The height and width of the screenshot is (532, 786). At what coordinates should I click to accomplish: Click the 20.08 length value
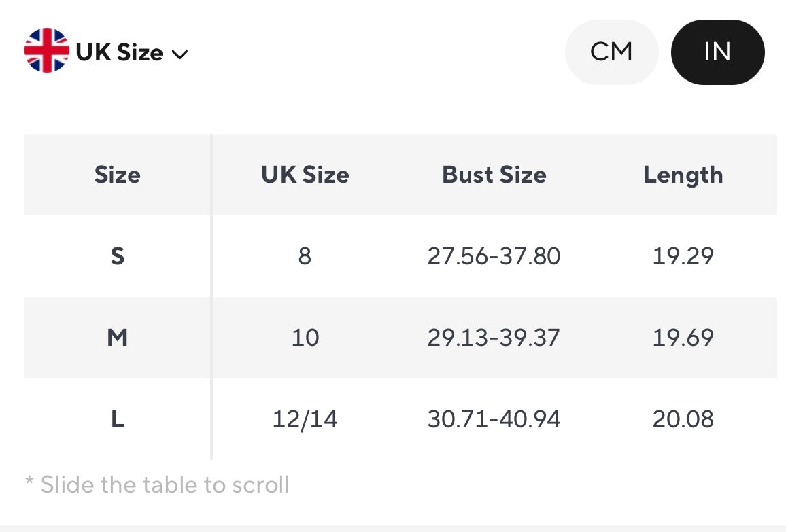(683, 419)
